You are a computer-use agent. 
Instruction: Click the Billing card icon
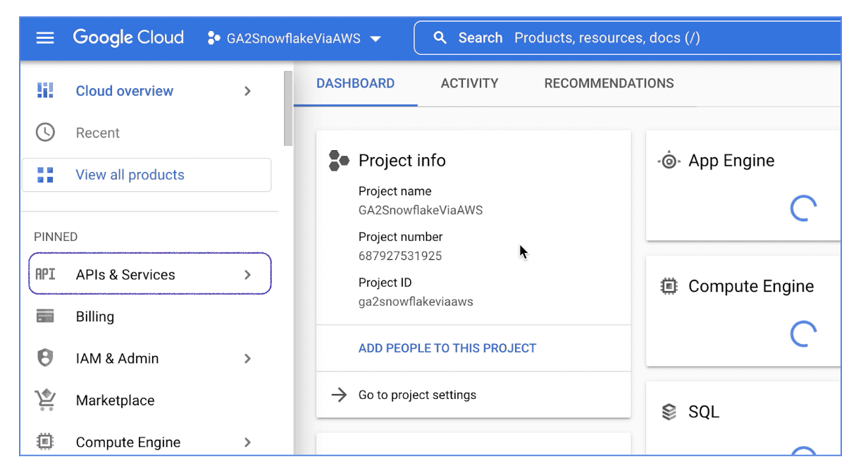coord(45,316)
